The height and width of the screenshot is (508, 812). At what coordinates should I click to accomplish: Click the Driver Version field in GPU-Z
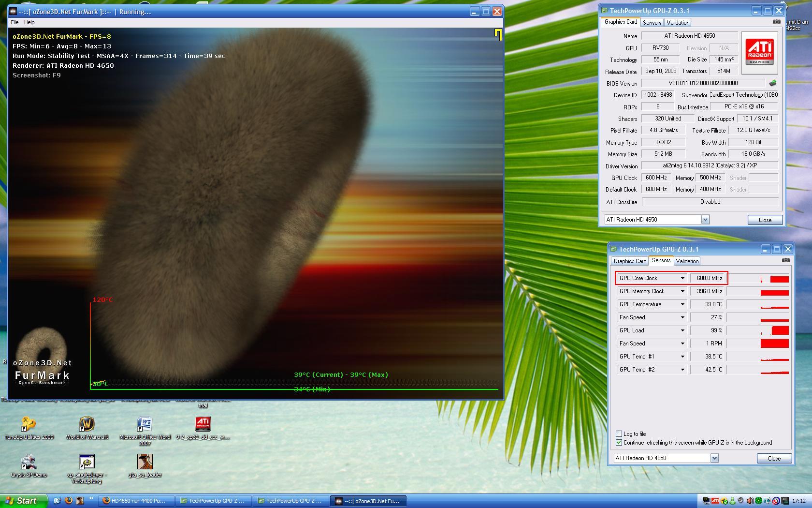pos(710,165)
